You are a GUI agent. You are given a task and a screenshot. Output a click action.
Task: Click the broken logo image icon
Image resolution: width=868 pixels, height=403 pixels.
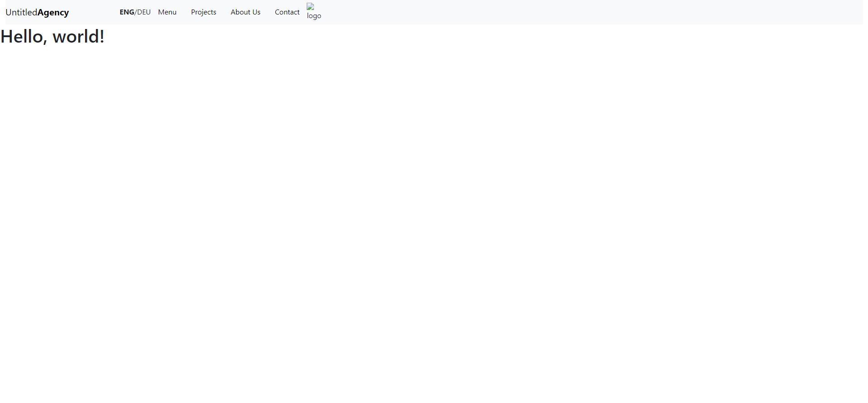tap(310, 7)
